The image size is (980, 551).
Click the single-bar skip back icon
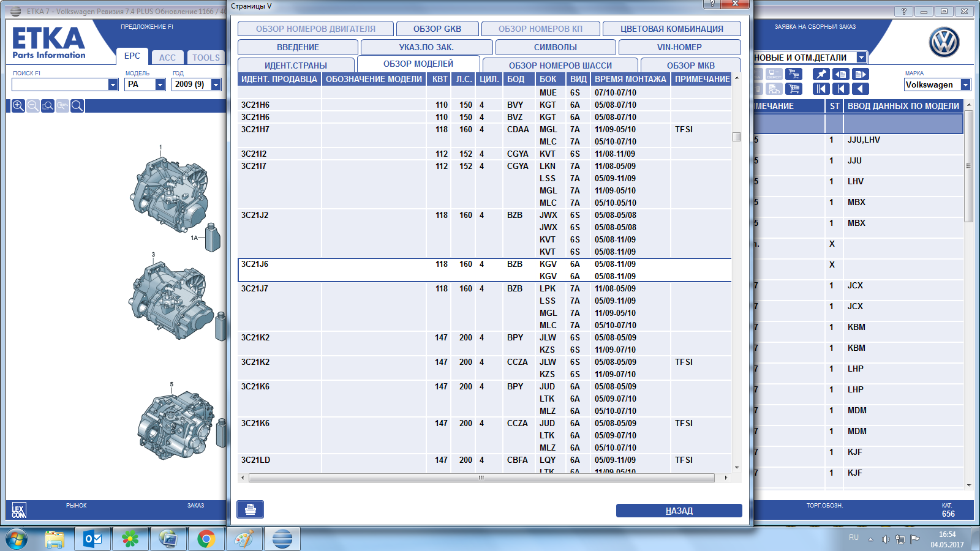(841, 89)
